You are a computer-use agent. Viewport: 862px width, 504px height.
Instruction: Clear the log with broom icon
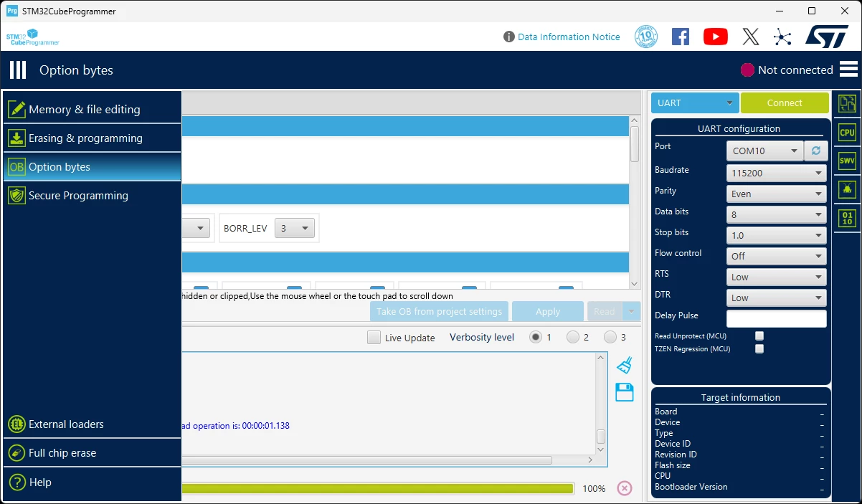pyautogui.click(x=625, y=365)
